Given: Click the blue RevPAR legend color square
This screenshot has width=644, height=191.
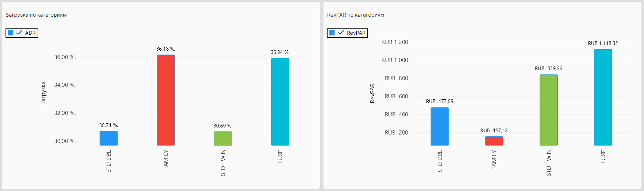Looking at the screenshot, I should coord(332,33).
